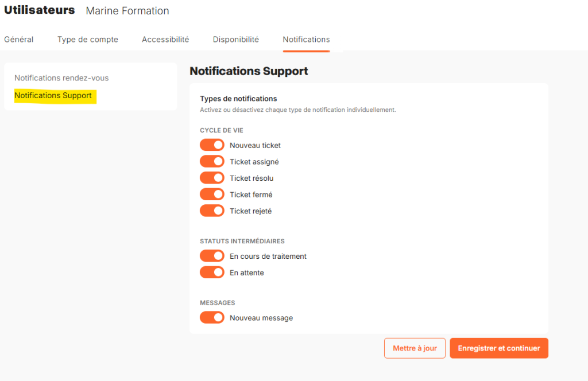Click the Mettre à jour button
The image size is (588, 381).
coord(415,348)
